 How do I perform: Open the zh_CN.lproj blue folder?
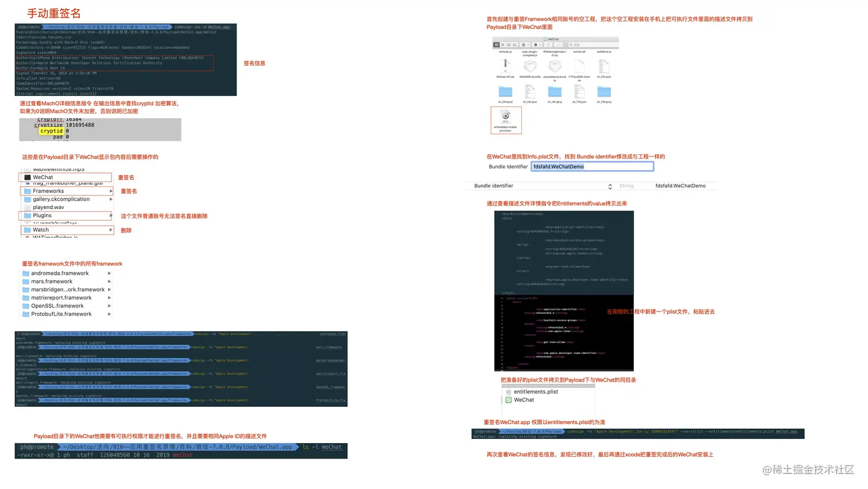(505, 92)
